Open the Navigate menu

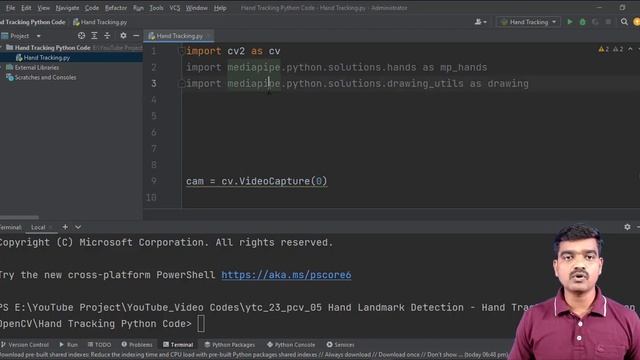click(x=67, y=8)
